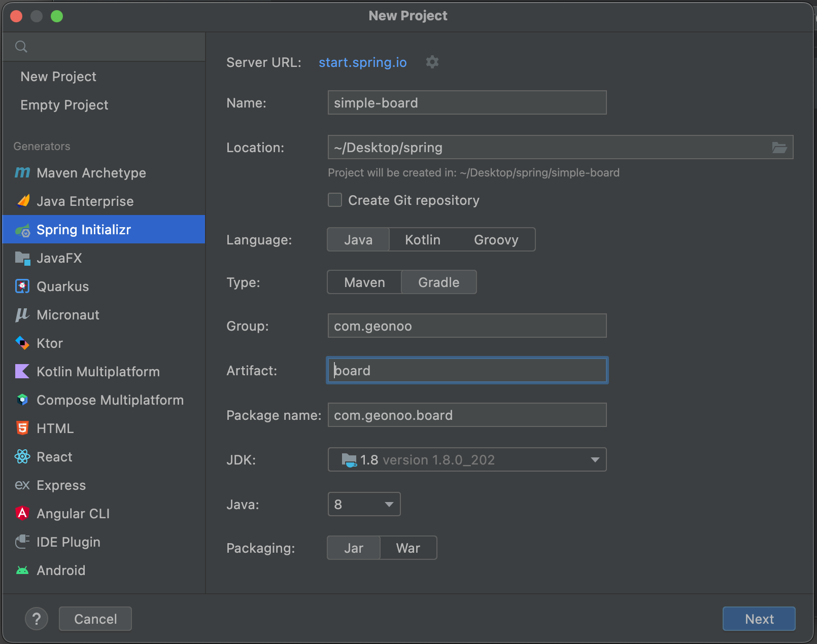Select the Angular CLI generator
Image resolution: width=817 pixels, height=644 pixels.
(x=104, y=514)
